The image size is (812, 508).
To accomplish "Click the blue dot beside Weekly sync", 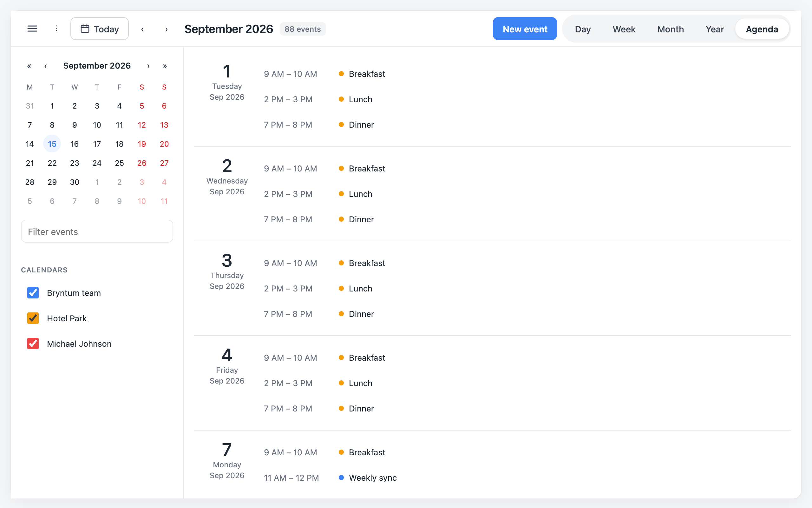I will tap(341, 478).
